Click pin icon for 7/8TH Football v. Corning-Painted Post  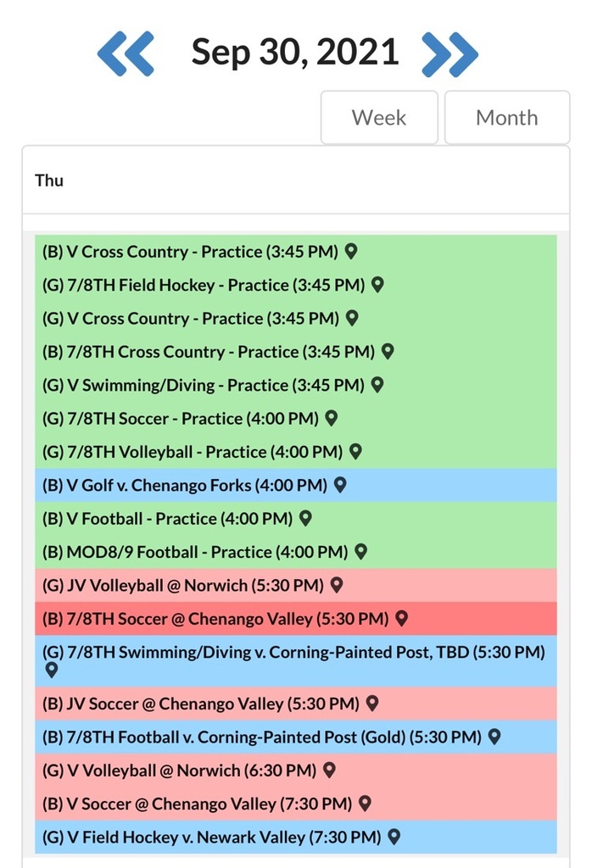click(494, 737)
